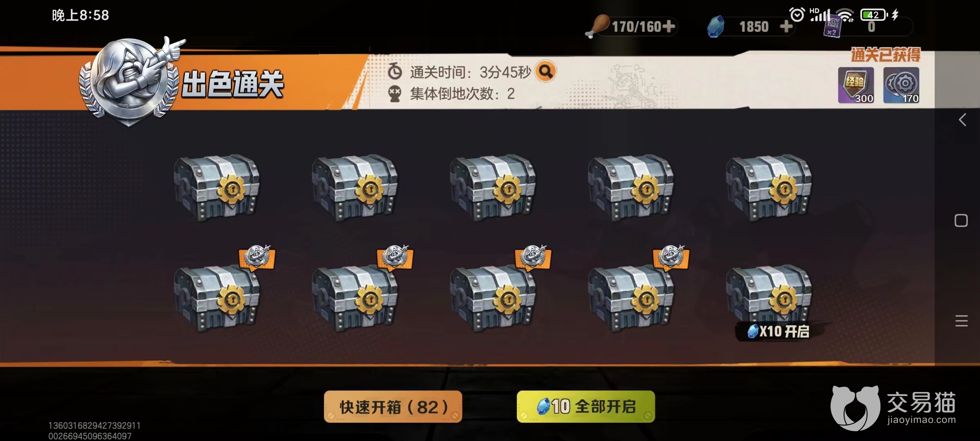Select the 经验 300 reward icon

tap(856, 85)
